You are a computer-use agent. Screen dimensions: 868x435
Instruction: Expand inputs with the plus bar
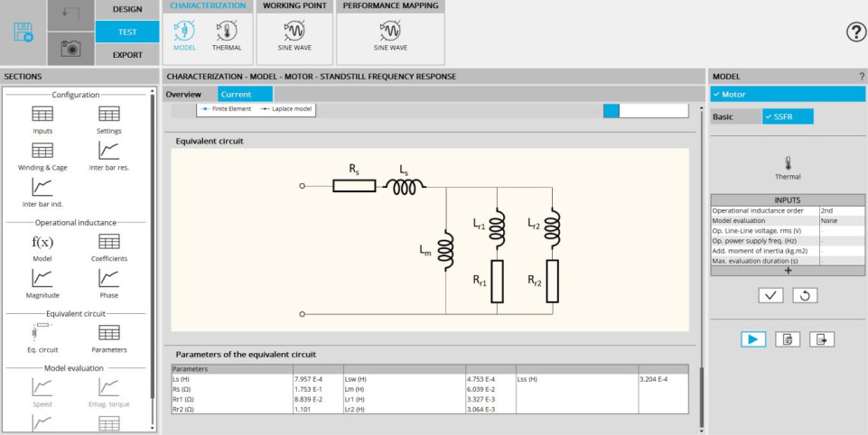tap(788, 270)
